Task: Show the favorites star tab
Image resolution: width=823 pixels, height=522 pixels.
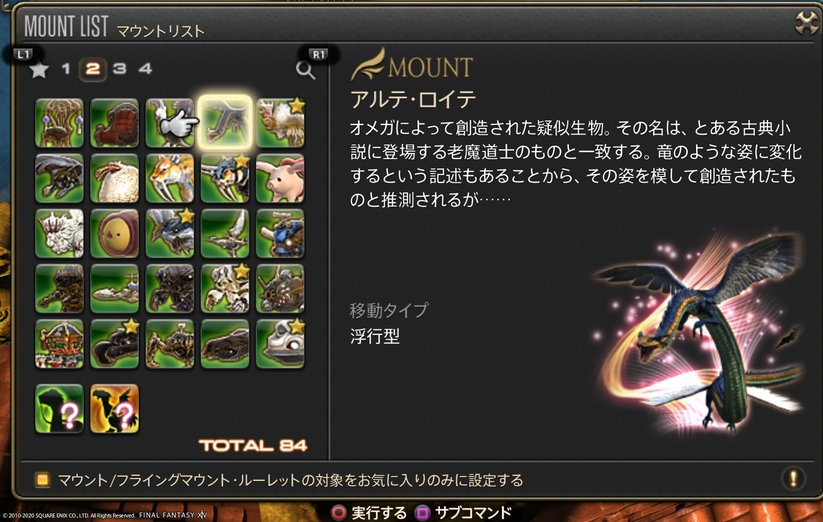Action: pos(39,69)
